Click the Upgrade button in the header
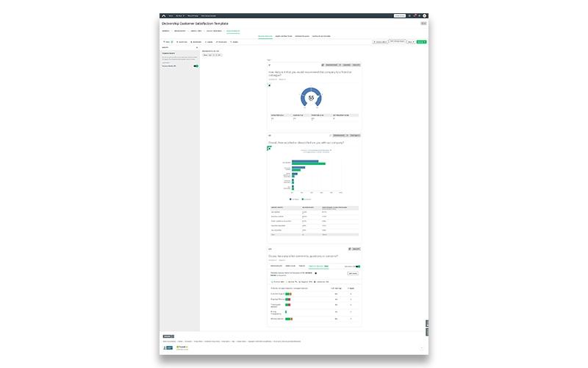The image size is (588, 368). pos(400,15)
